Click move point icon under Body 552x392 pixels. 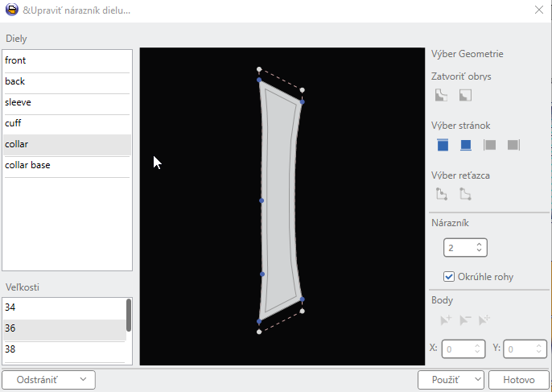(484, 320)
